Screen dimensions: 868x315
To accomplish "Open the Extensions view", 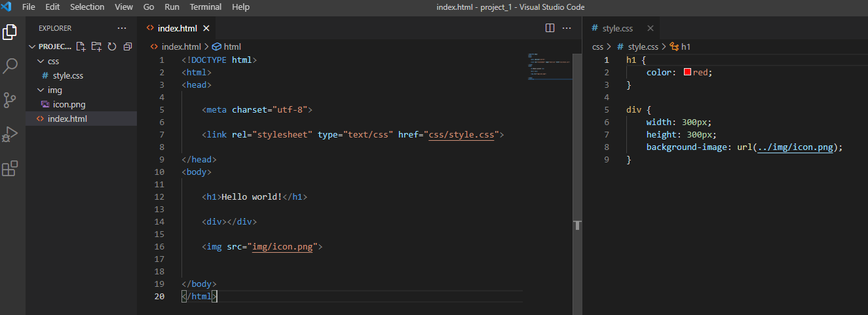I will 10,169.
